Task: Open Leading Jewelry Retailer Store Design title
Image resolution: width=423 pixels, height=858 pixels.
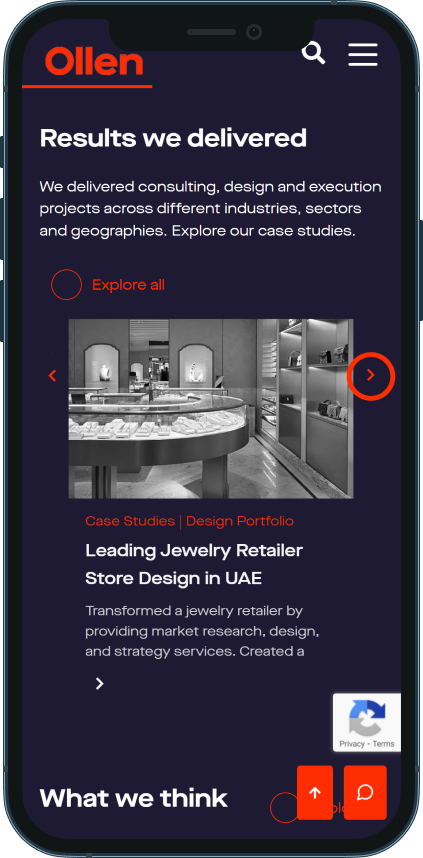Action: (194, 564)
